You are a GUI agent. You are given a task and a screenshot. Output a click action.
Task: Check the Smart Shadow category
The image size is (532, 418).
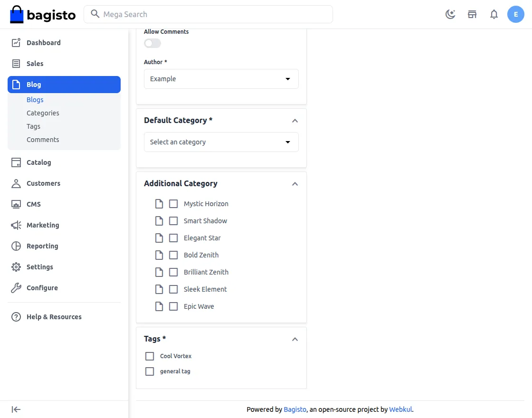[173, 221]
